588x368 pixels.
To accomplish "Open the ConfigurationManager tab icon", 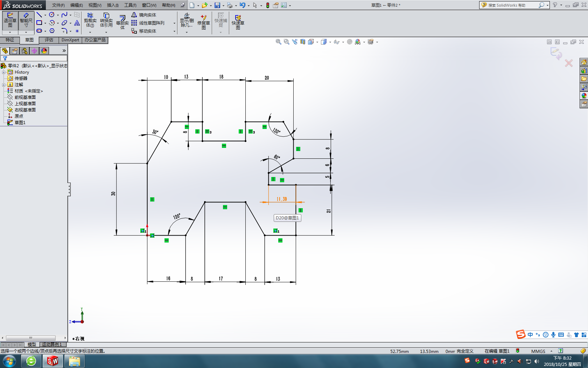I will 24,51.
